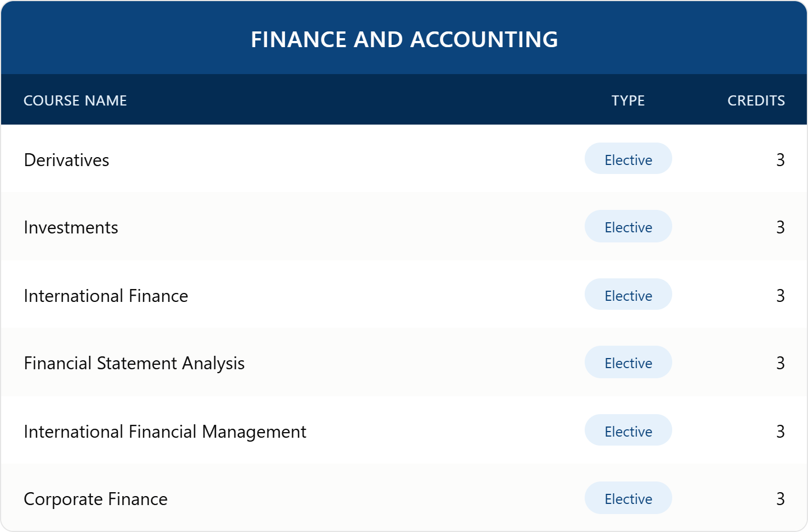Click the Elective badge for Investments
This screenshot has height=532, width=808.
(628, 227)
